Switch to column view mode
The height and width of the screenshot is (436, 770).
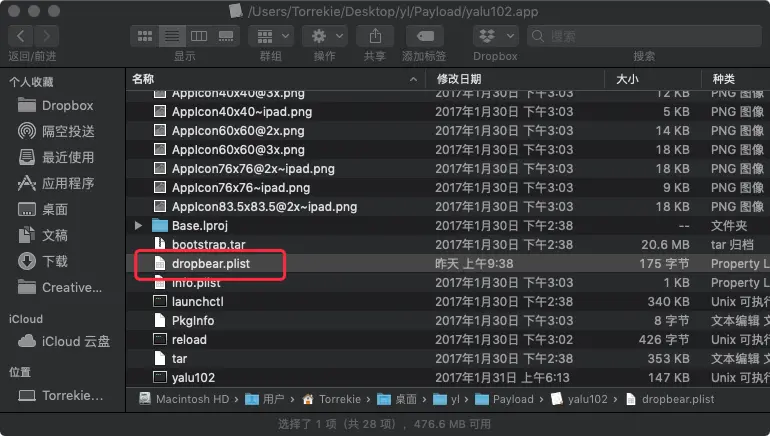point(199,36)
